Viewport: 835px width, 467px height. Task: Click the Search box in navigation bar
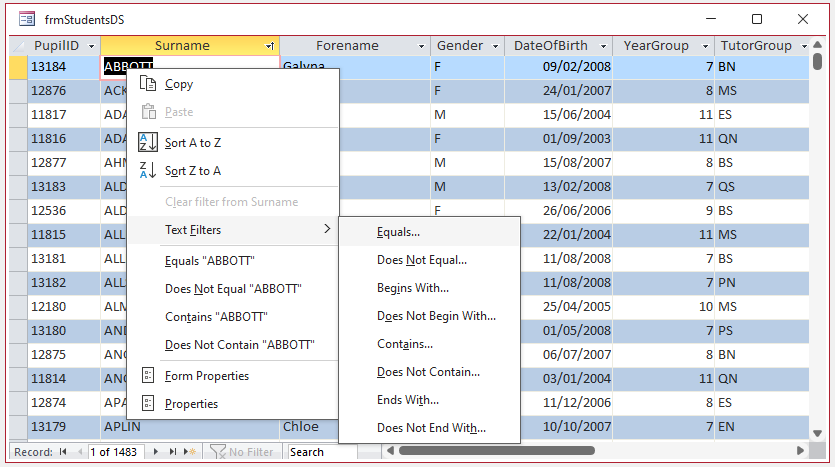322,452
